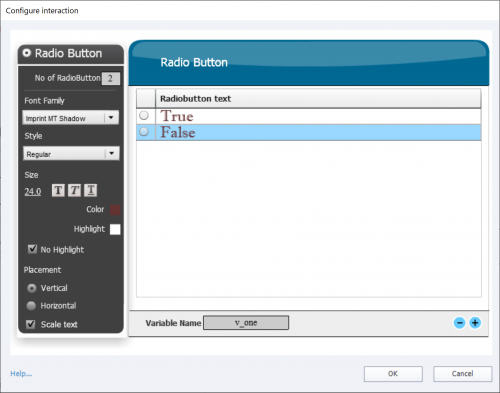
Task: Click the OK button
Action: [x=393, y=374]
